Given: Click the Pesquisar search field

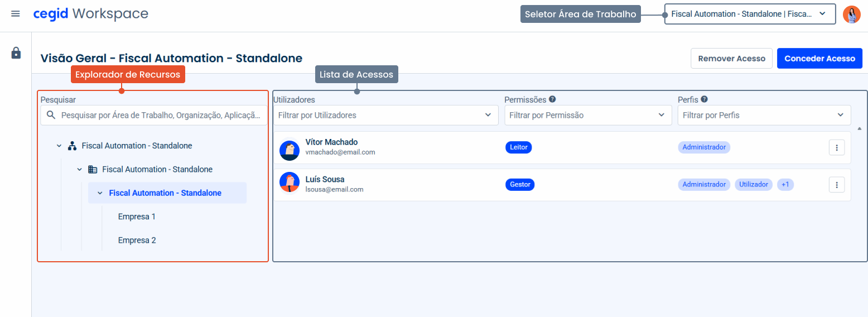Looking at the screenshot, I should [159, 116].
